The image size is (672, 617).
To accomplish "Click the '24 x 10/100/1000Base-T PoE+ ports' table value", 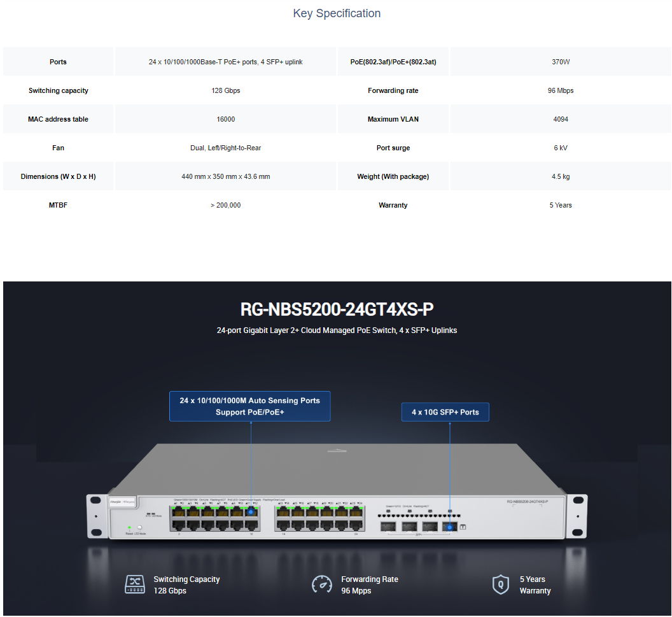I will 225,62.
